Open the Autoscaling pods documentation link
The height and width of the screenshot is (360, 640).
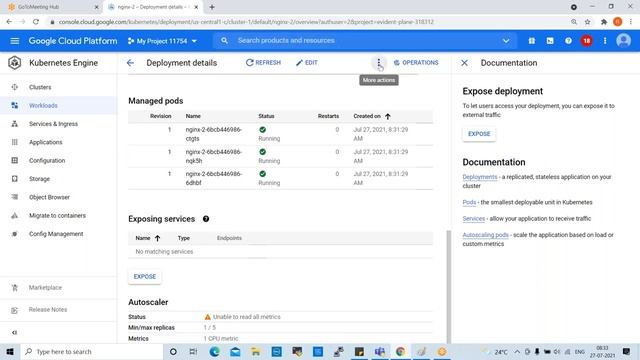[x=485, y=235]
